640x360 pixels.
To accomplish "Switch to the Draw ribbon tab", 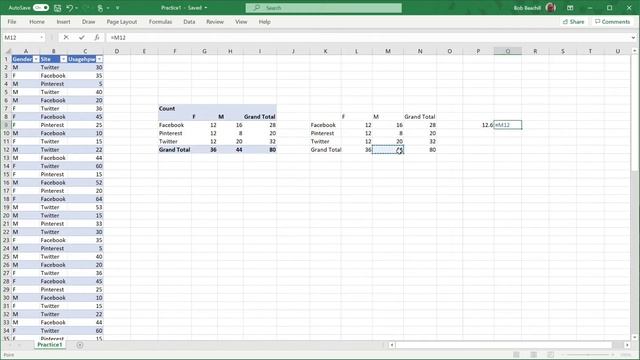I will pos(88,22).
